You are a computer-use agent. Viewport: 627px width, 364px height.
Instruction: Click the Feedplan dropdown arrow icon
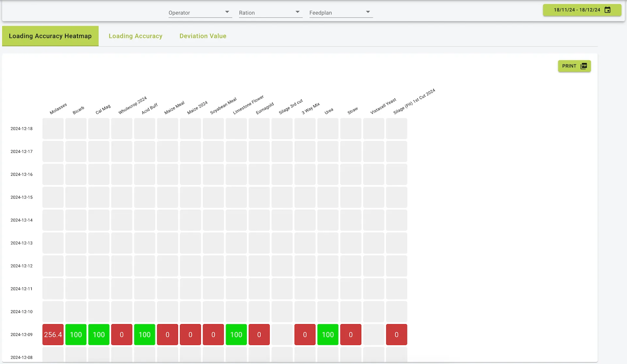[368, 12]
